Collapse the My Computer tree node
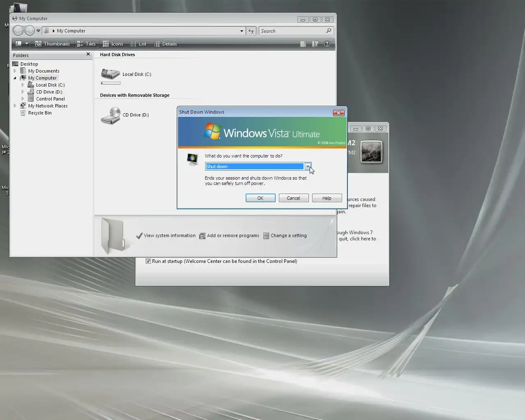This screenshot has height=420, width=525. pyautogui.click(x=15, y=78)
